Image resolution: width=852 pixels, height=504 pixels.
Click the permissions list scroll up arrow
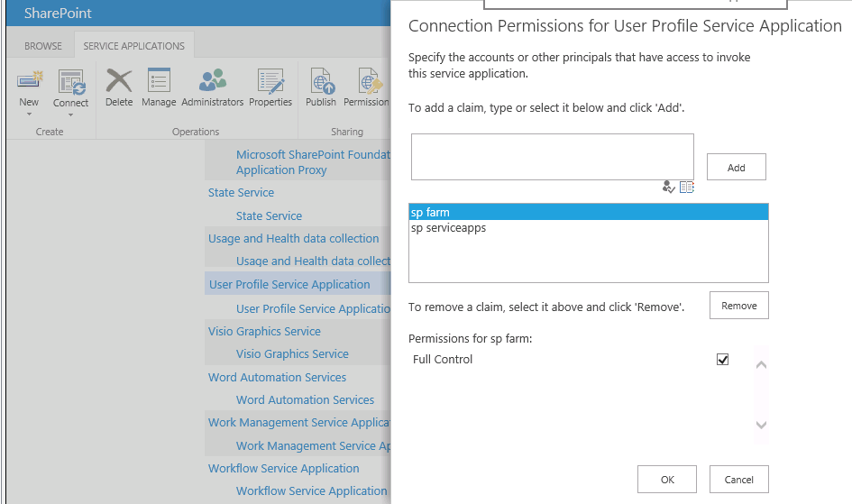pos(761,365)
